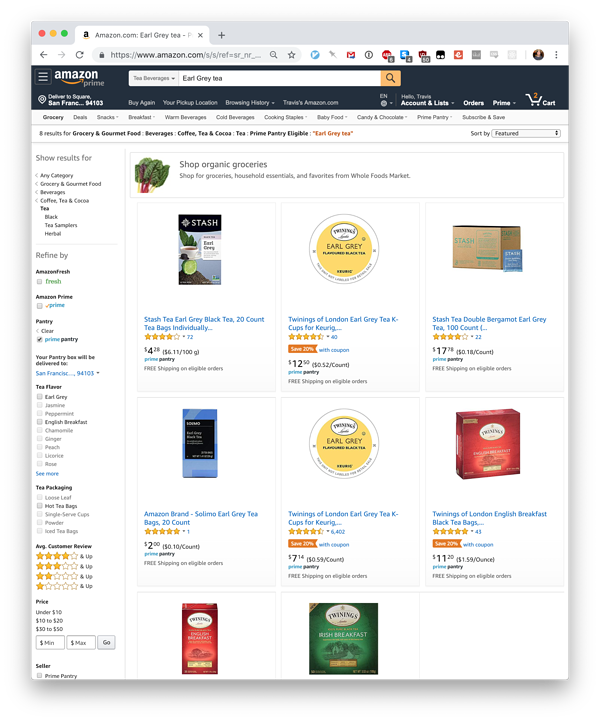The image size is (600, 721).
Task: Reload the page with refresh icon
Action: tap(80, 55)
